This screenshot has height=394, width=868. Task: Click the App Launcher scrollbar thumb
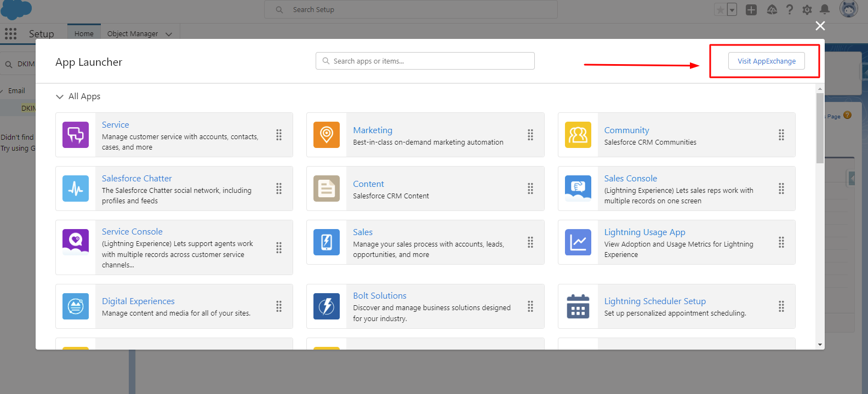point(820,128)
